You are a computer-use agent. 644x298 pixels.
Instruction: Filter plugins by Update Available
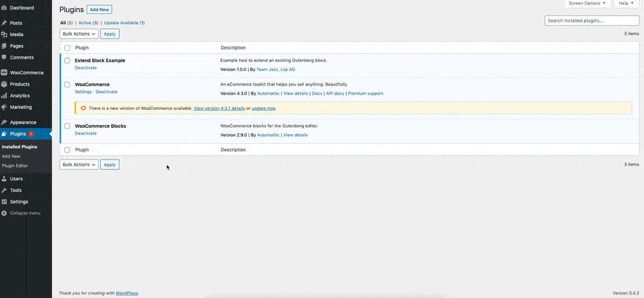pyautogui.click(x=121, y=23)
